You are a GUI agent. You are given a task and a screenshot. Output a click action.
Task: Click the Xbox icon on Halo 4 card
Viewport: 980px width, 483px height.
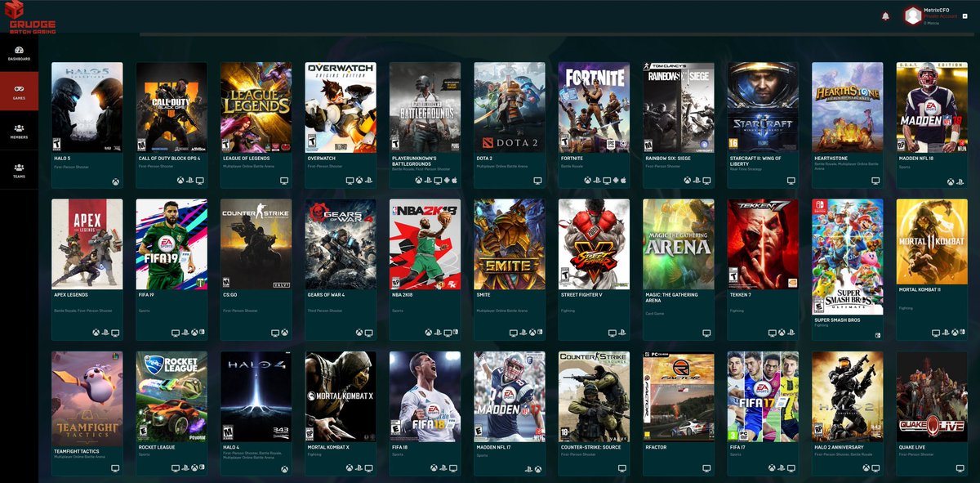click(284, 468)
